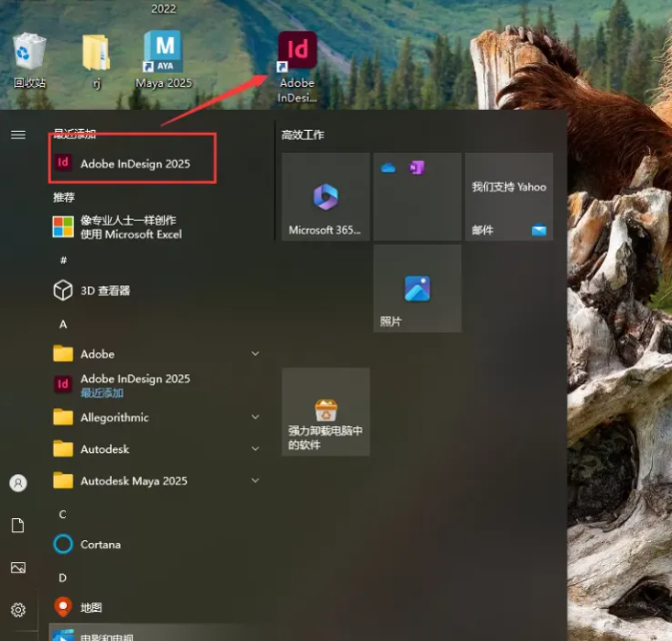The width and height of the screenshot is (672, 641).
Task: Open the Microsoft 365 tile
Action: point(326,197)
